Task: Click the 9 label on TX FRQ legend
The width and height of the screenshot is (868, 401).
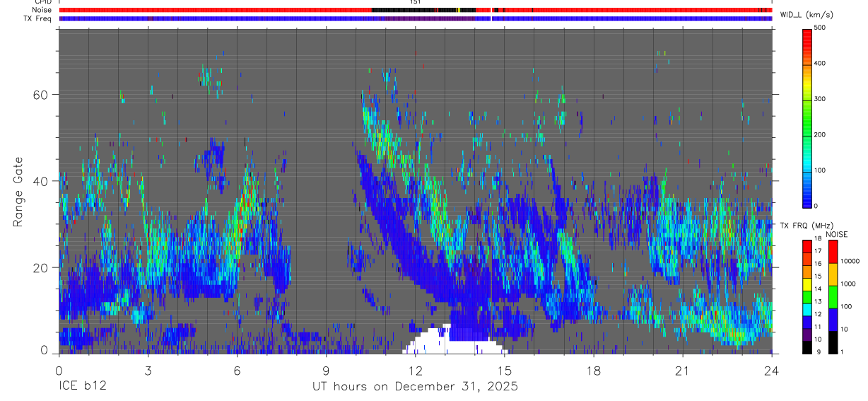Action: [x=817, y=351]
